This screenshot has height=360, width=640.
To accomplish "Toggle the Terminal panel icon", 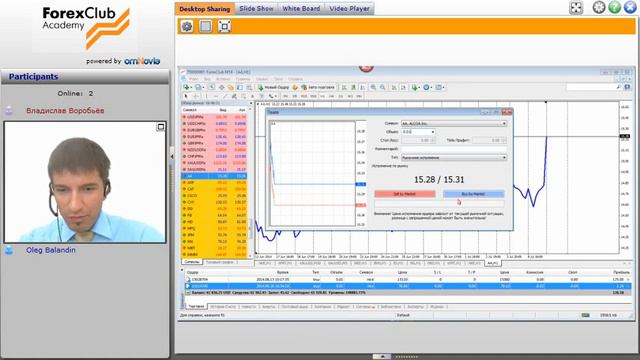I will 240,87.
